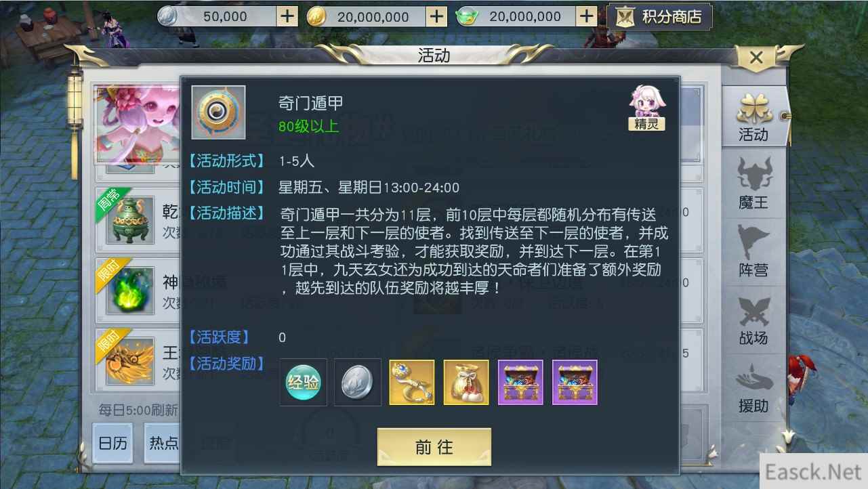
Task: Open the 积分商店 points shop
Action: point(660,17)
